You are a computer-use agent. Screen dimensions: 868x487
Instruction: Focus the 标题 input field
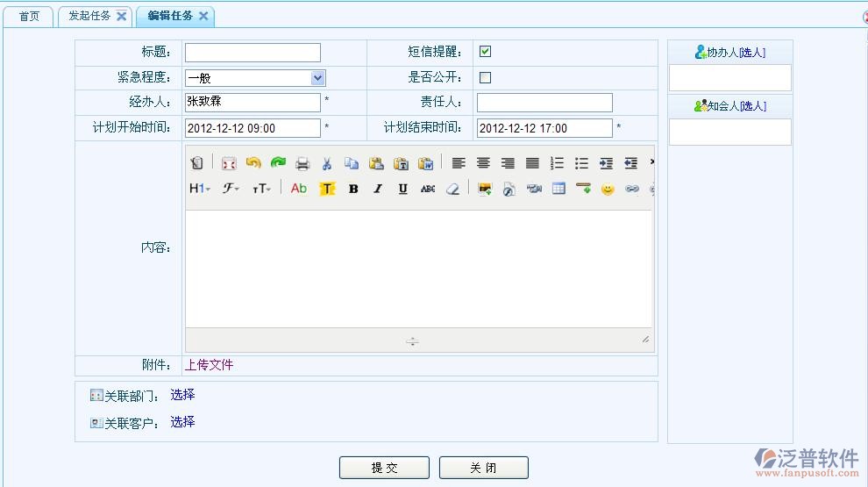[253, 53]
